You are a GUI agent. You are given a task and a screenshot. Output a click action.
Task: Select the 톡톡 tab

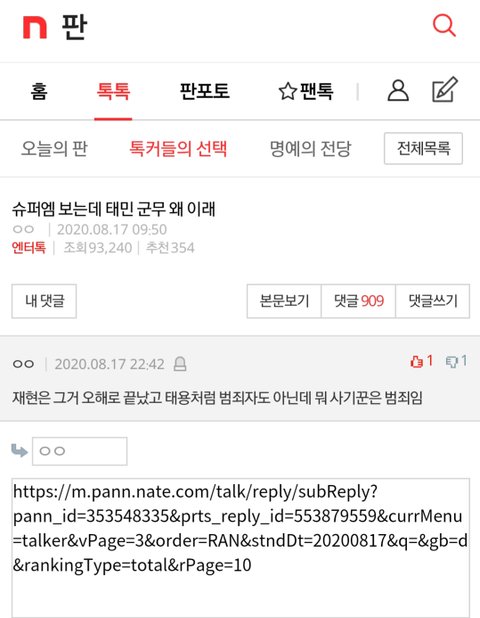[113, 91]
